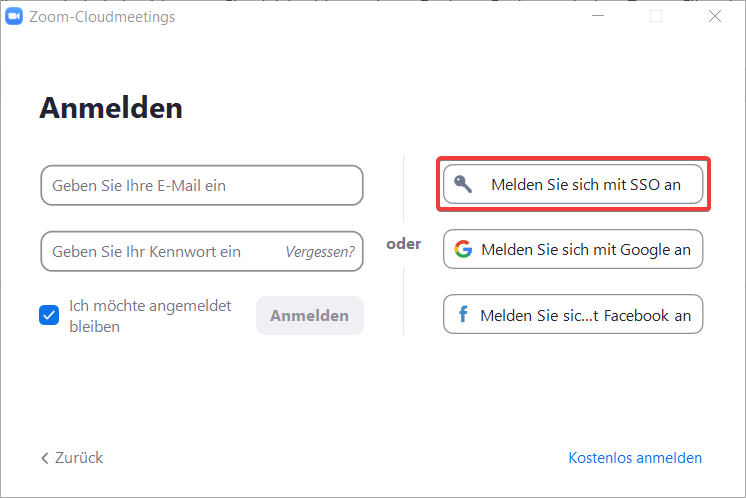Toggle the stay signed in checkbox
The image size is (746, 498).
click(x=49, y=315)
